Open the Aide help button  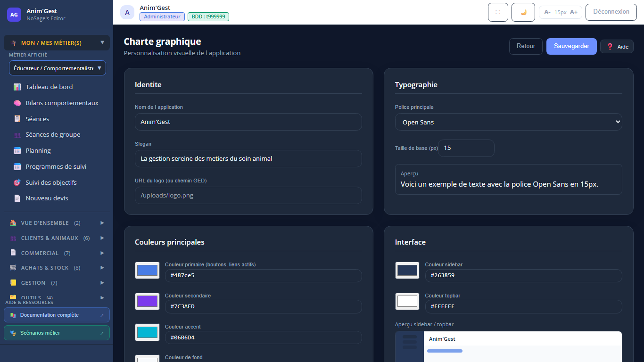pos(617,47)
